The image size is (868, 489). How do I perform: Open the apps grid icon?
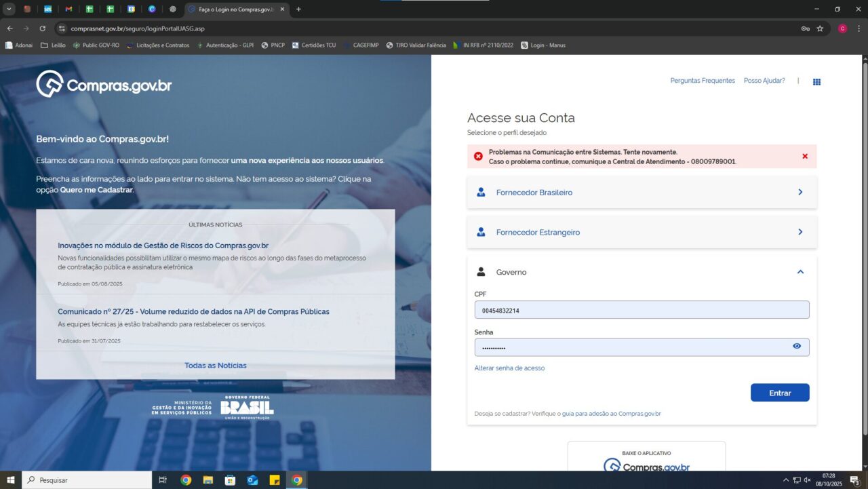pyautogui.click(x=816, y=81)
